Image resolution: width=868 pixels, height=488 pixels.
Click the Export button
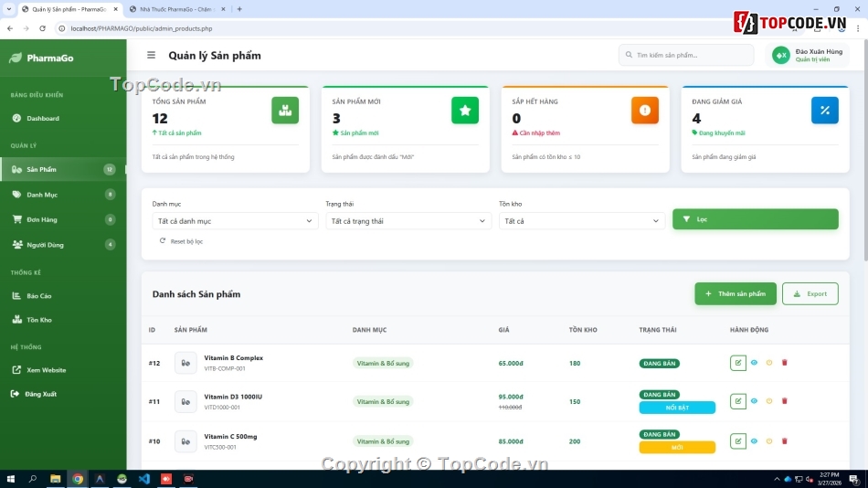click(810, 293)
